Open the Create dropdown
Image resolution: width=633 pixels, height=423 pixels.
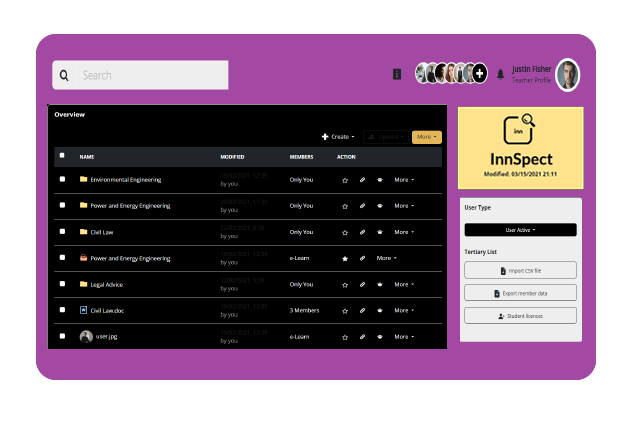(338, 137)
